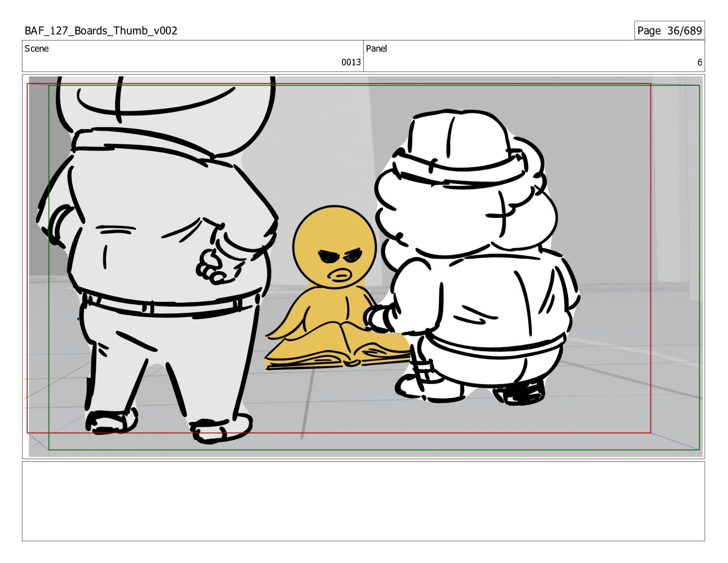The width and height of the screenshot is (728, 563).
Task: Click the Panel label
Action: 376,49
